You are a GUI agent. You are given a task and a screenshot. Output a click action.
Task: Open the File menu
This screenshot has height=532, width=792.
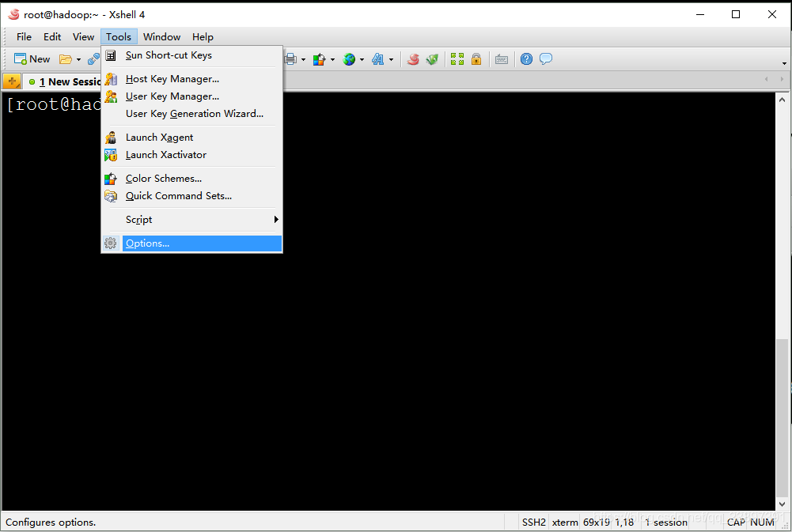tap(24, 37)
